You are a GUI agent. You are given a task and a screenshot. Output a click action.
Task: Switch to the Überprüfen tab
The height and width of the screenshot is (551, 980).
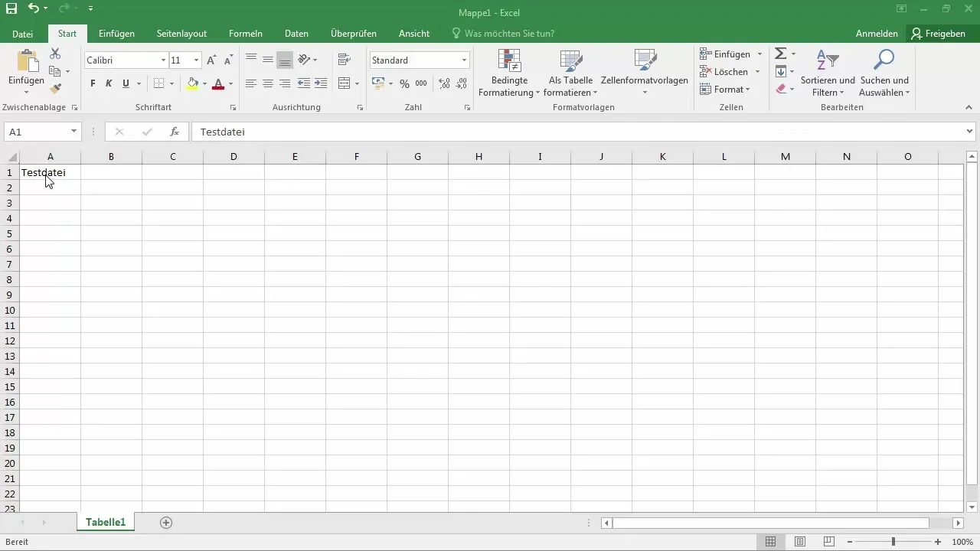[x=354, y=34]
